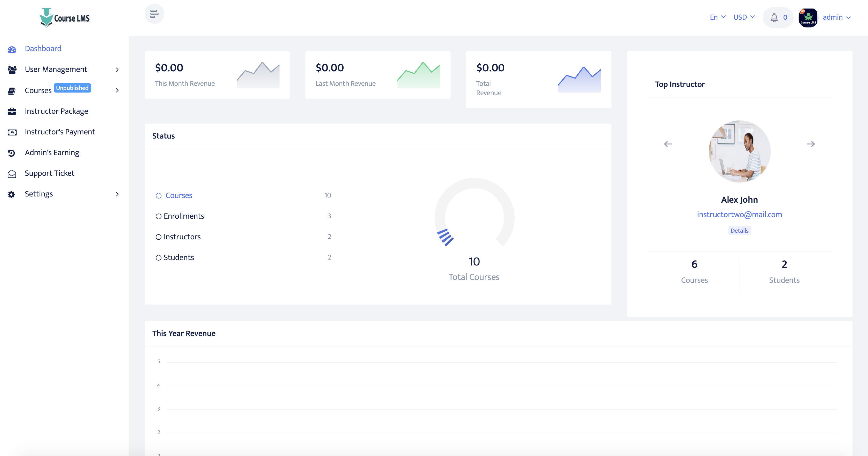Click the instructortwo@mail.com email link

[739, 215]
